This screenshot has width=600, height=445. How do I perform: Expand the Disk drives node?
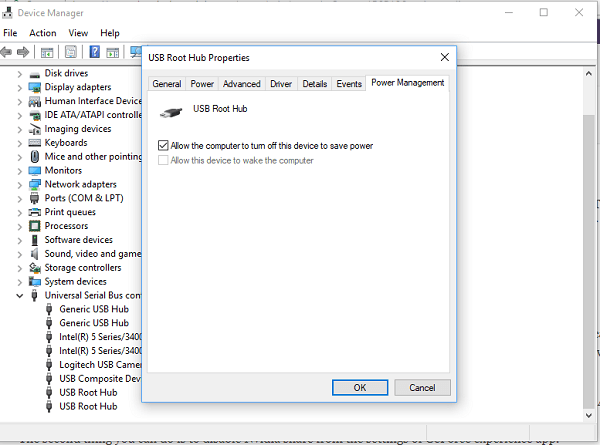[x=20, y=74]
